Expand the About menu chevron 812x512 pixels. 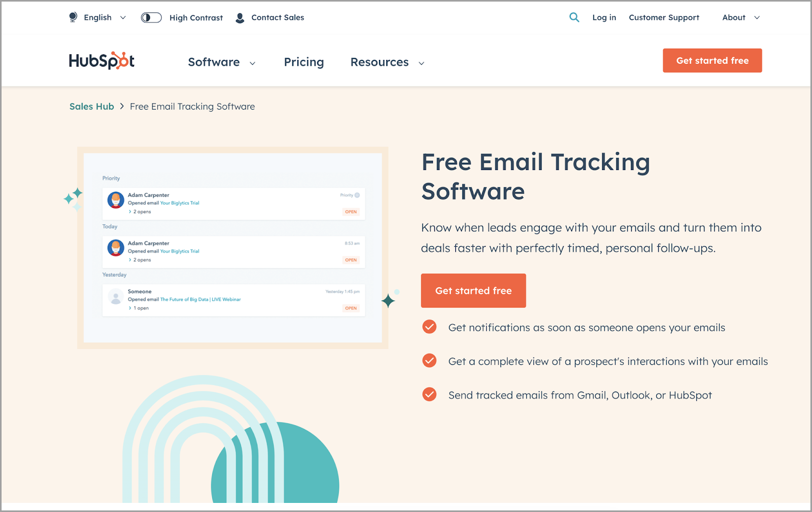[757, 18]
